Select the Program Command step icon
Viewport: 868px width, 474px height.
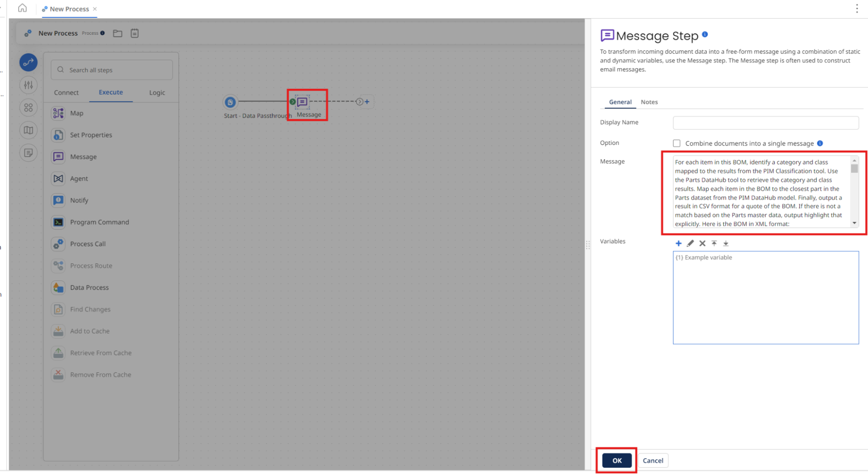[58, 222]
